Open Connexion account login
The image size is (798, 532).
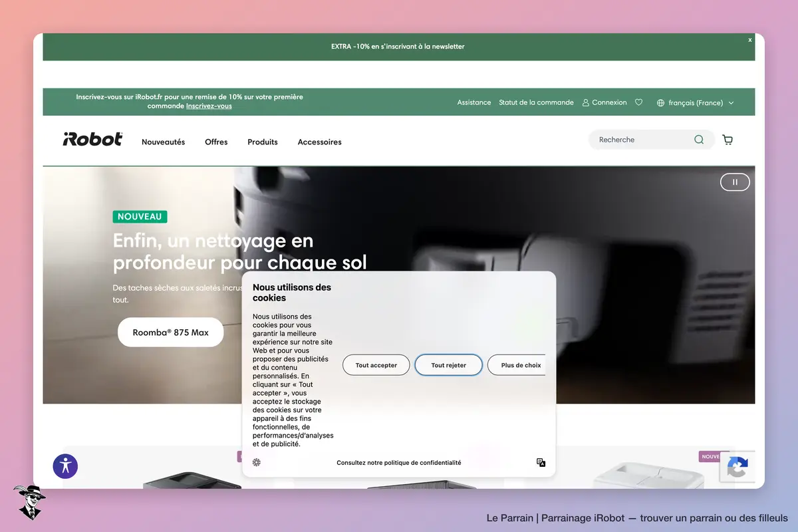(x=604, y=102)
